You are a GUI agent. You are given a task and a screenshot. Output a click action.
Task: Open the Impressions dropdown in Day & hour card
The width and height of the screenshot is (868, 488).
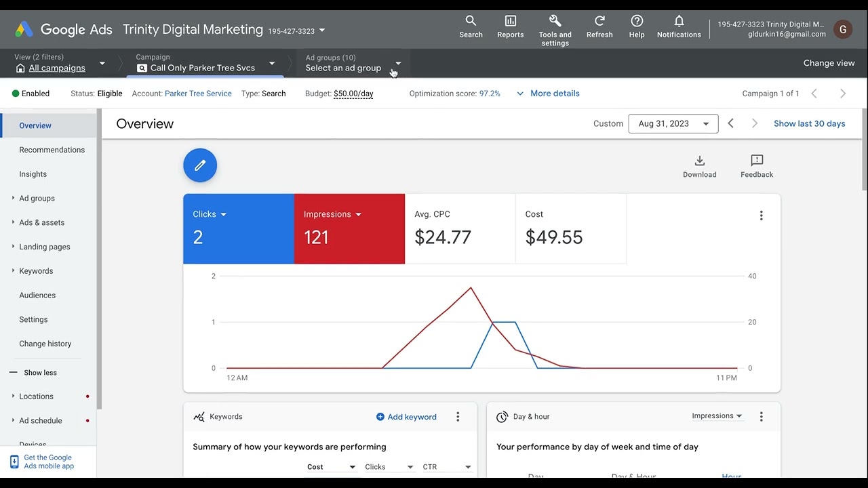click(x=717, y=416)
